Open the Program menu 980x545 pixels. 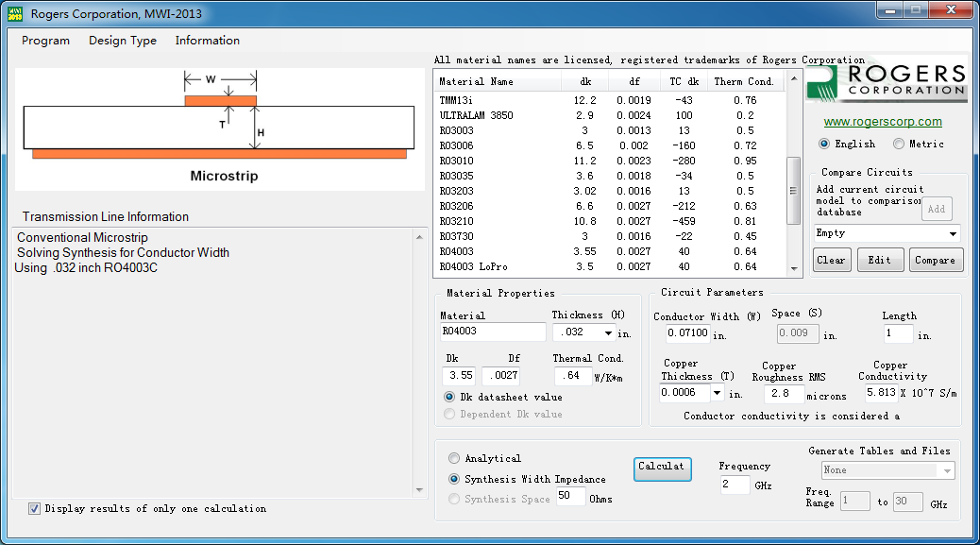45,41
